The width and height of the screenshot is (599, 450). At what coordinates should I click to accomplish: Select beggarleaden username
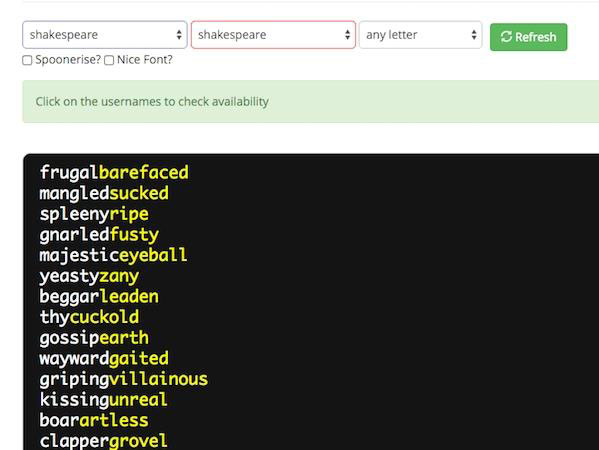(99, 296)
